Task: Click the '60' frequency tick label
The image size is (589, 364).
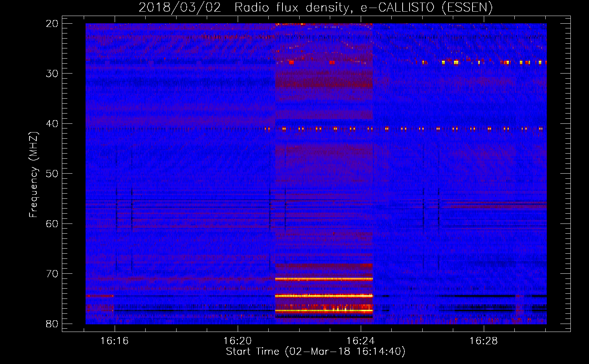Action: 52,224
